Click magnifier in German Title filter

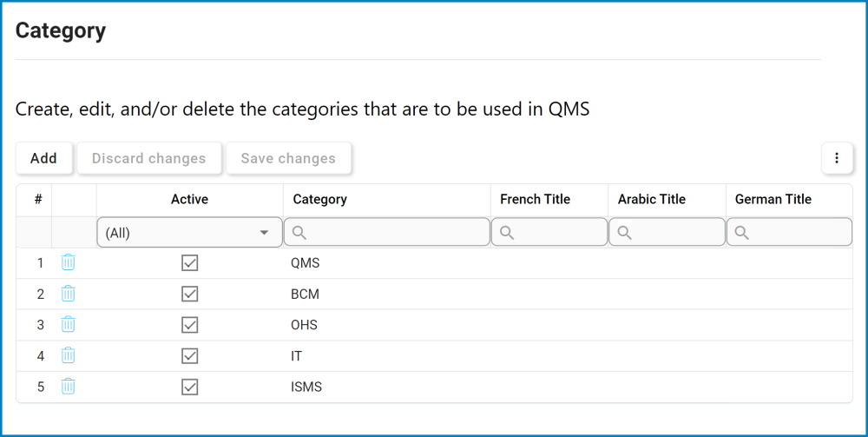pyautogui.click(x=742, y=233)
